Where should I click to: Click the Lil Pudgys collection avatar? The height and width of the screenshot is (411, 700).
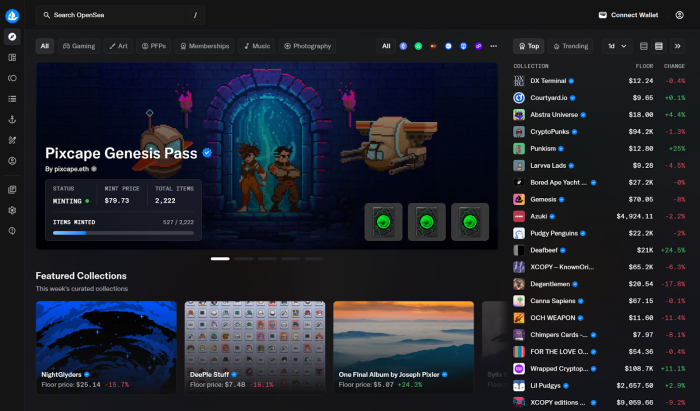(519, 386)
